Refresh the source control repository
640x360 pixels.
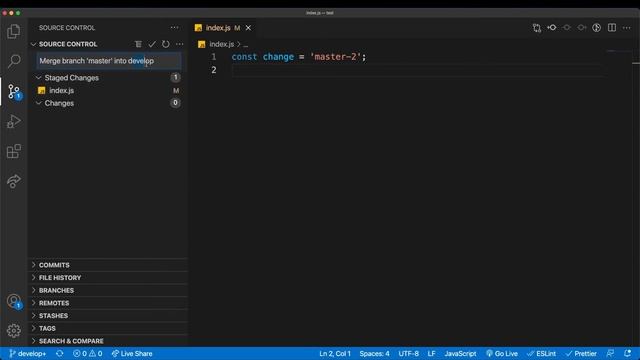click(165, 44)
